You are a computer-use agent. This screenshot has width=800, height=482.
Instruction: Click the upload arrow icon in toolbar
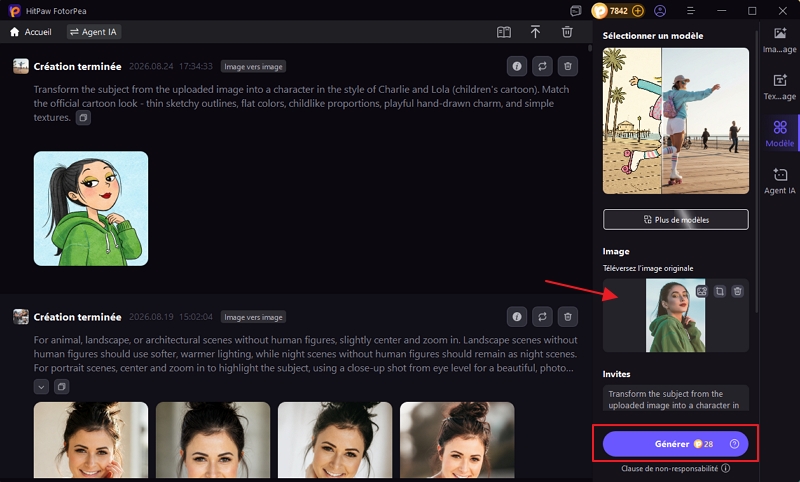coord(535,32)
